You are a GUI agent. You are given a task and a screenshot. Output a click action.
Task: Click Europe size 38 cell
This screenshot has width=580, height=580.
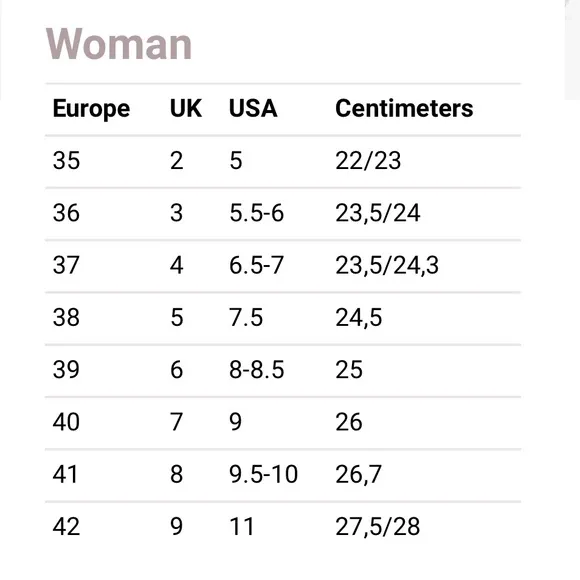pos(66,317)
